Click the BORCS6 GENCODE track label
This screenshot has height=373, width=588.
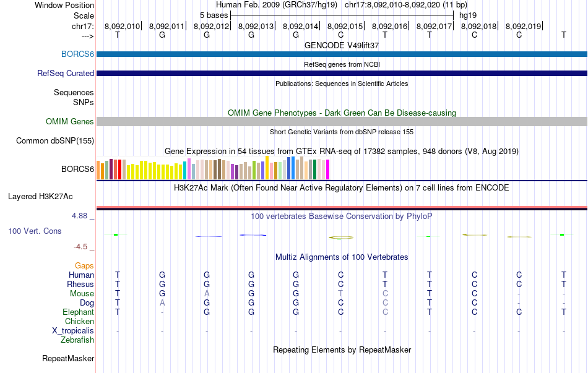(x=77, y=54)
